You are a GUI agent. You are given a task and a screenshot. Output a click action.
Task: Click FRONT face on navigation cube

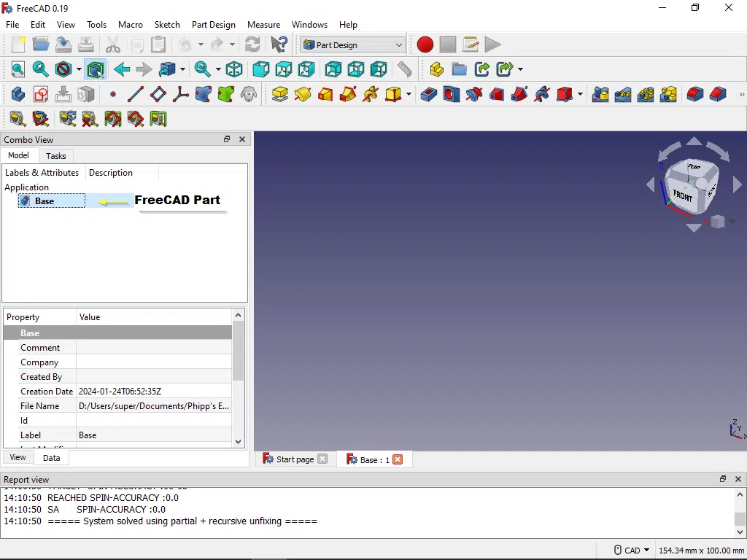tap(683, 195)
